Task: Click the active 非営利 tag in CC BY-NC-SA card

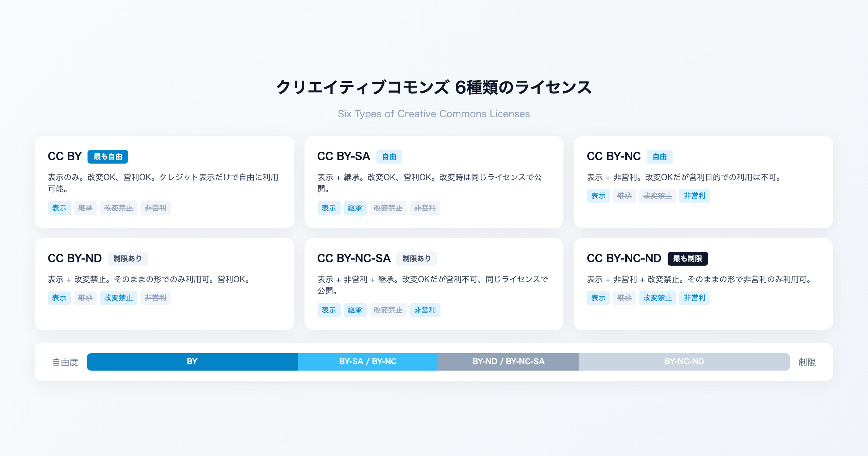Action: click(x=425, y=310)
